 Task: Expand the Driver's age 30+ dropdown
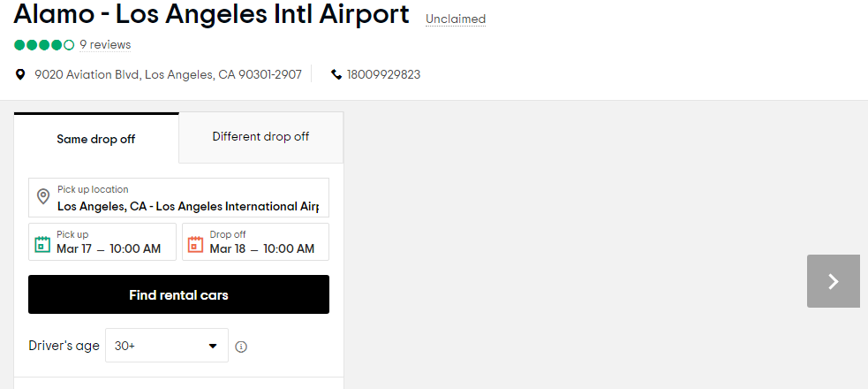click(167, 345)
